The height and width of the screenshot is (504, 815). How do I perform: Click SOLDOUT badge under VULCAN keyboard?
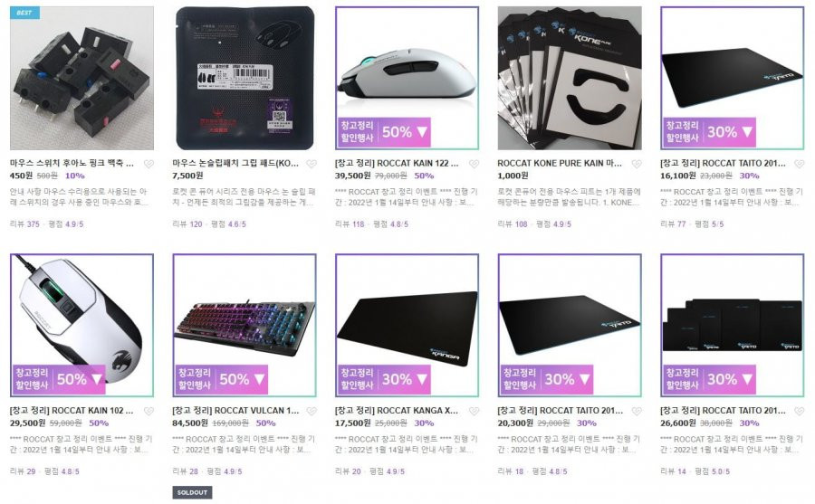point(192,492)
